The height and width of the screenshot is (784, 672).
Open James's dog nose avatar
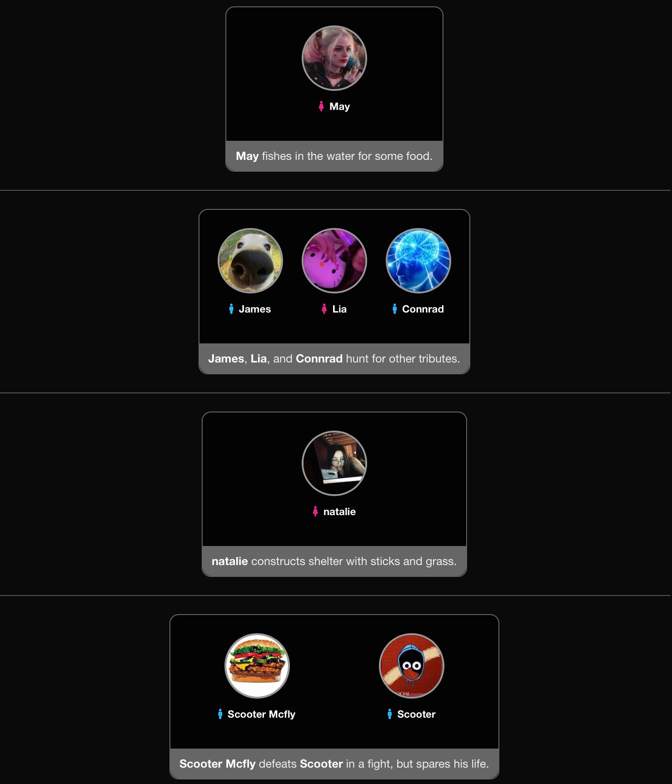[x=250, y=261]
